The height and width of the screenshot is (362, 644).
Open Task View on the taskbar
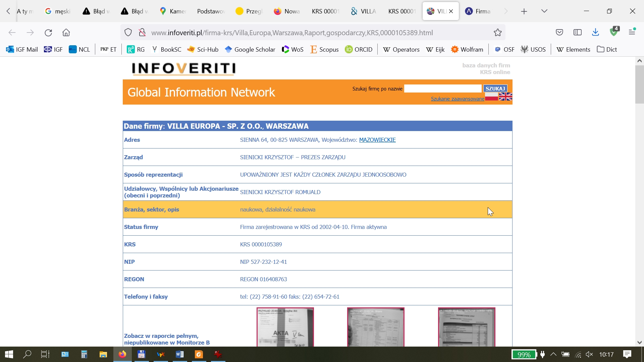[x=45, y=354]
